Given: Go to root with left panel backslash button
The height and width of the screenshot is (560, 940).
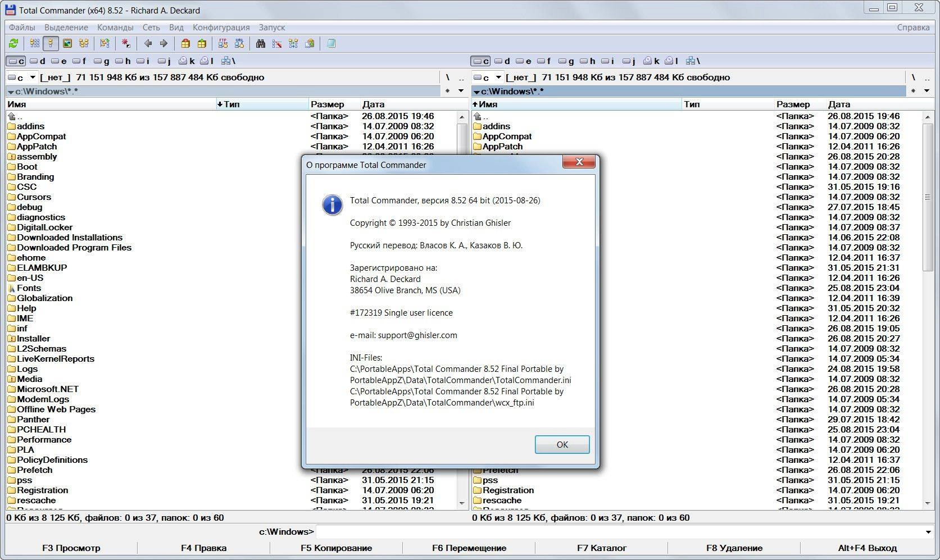Looking at the screenshot, I should pos(448,77).
